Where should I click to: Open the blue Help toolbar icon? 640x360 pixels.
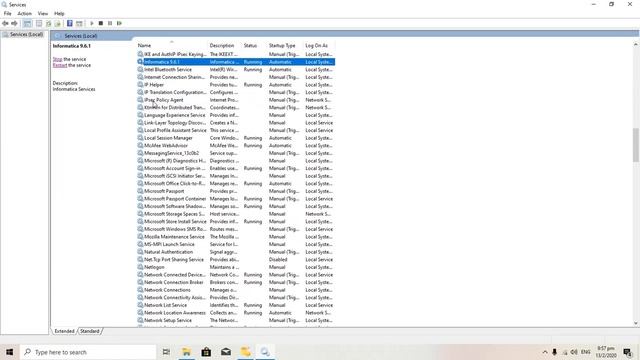click(70, 23)
